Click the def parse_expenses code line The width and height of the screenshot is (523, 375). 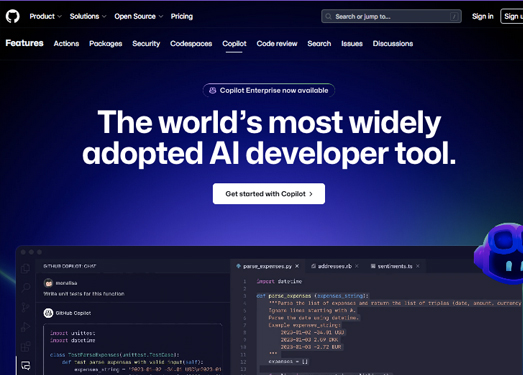(313, 296)
